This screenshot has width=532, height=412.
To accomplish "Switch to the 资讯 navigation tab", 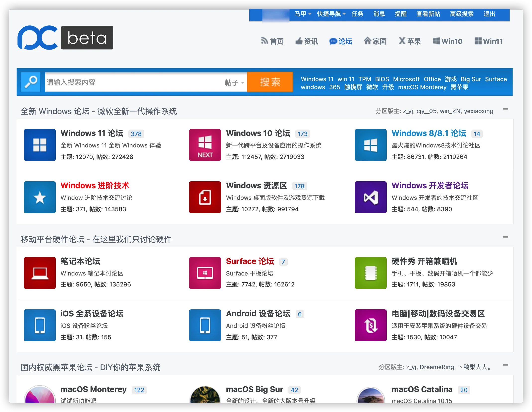I will pyautogui.click(x=307, y=41).
